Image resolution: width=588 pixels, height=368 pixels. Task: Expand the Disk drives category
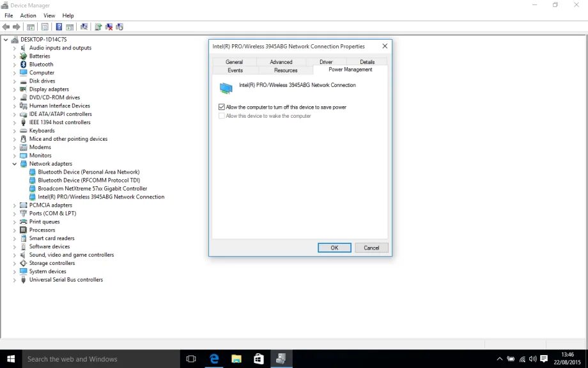click(14, 81)
